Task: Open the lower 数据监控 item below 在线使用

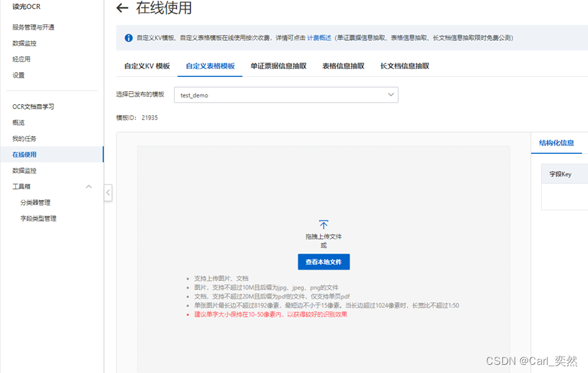Action: tap(24, 171)
